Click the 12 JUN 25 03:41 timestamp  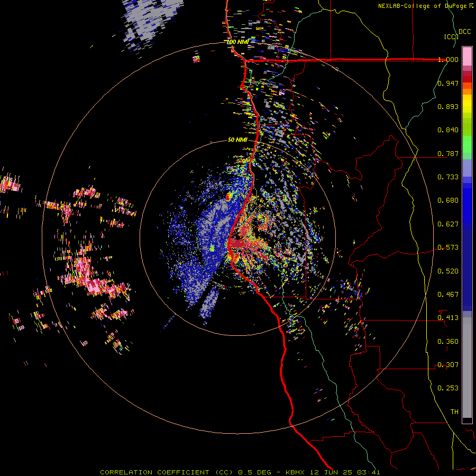pos(345,472)
